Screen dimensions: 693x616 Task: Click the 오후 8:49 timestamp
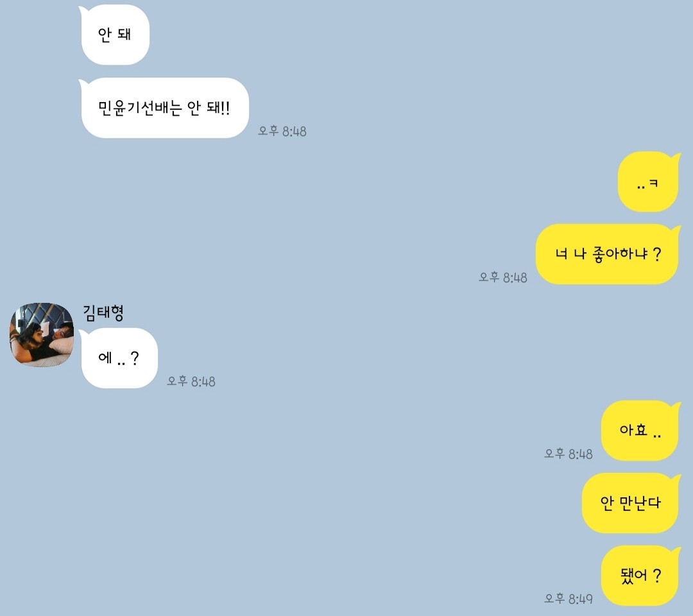tap(569, 599)
